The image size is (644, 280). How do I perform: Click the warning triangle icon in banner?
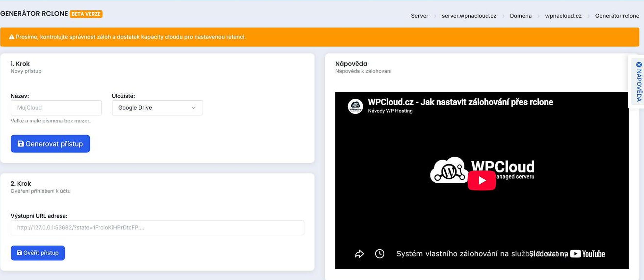tap(11, 37)
